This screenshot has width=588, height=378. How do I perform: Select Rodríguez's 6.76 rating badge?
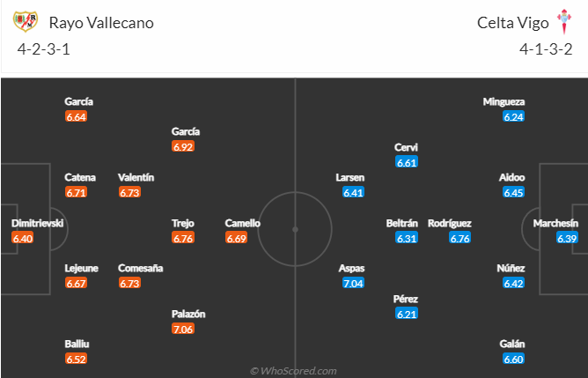(x=459, y=238)
